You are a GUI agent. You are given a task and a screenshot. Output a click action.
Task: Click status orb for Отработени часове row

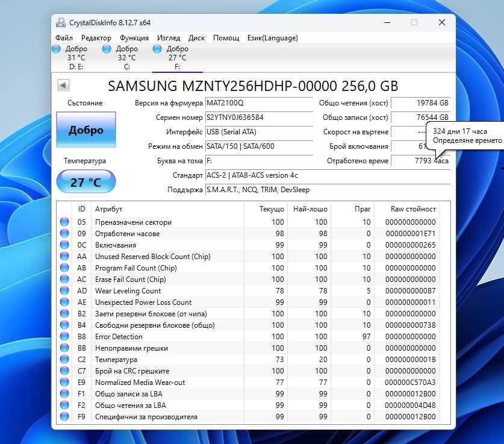pyautogui.click(x=64, y=233)
